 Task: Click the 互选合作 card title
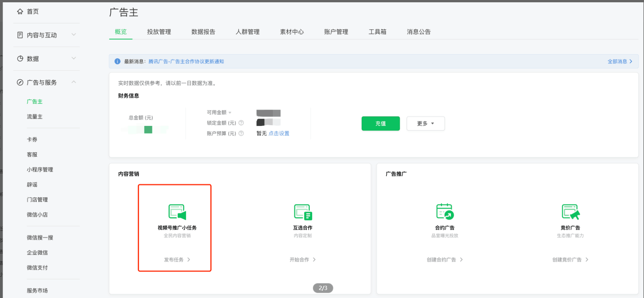(303, 228)
